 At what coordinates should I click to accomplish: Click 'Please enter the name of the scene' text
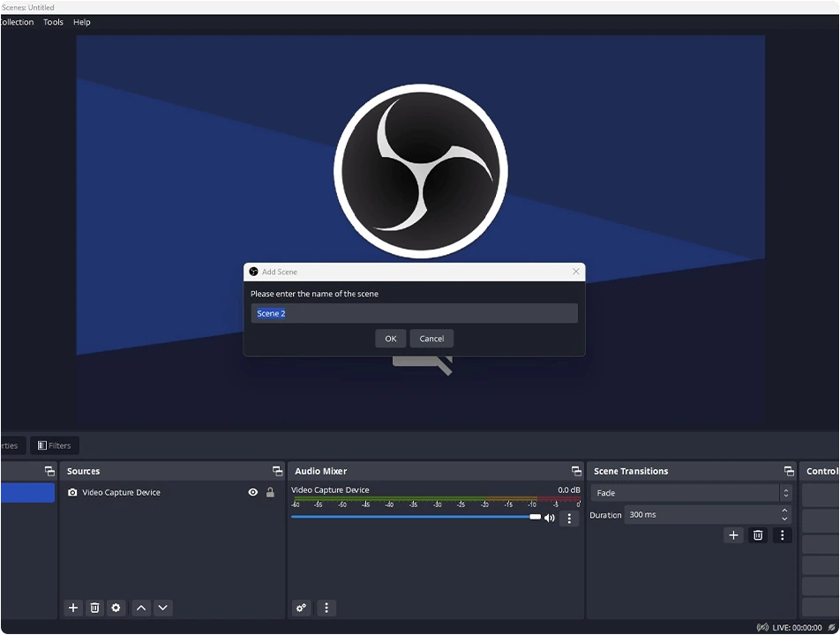(x=314, y=294)
